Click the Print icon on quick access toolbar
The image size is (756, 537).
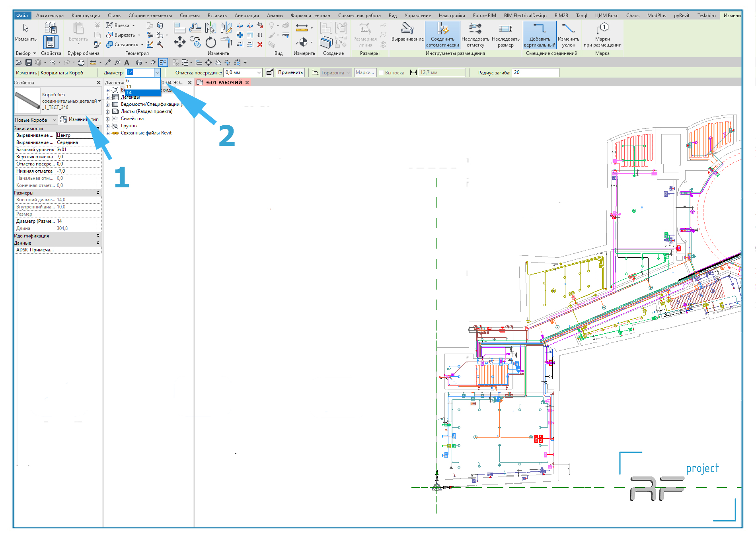click(x=81, y=62)
